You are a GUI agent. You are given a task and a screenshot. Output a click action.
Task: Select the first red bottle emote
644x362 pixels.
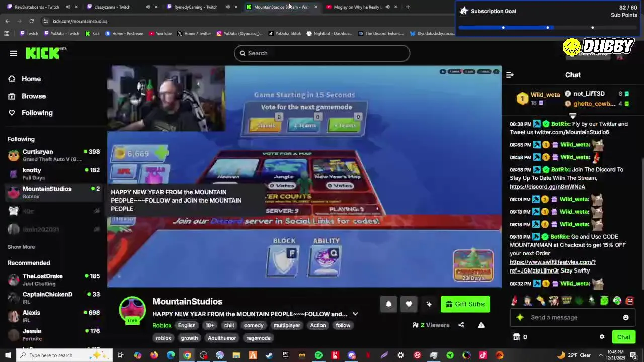[x=514, y=301]
